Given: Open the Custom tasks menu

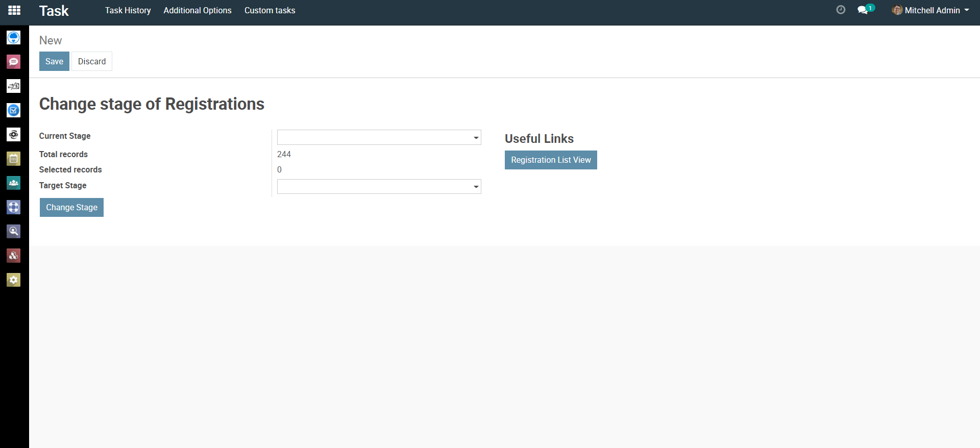Looking at the screenshot, I should click(x=269, y=10).
